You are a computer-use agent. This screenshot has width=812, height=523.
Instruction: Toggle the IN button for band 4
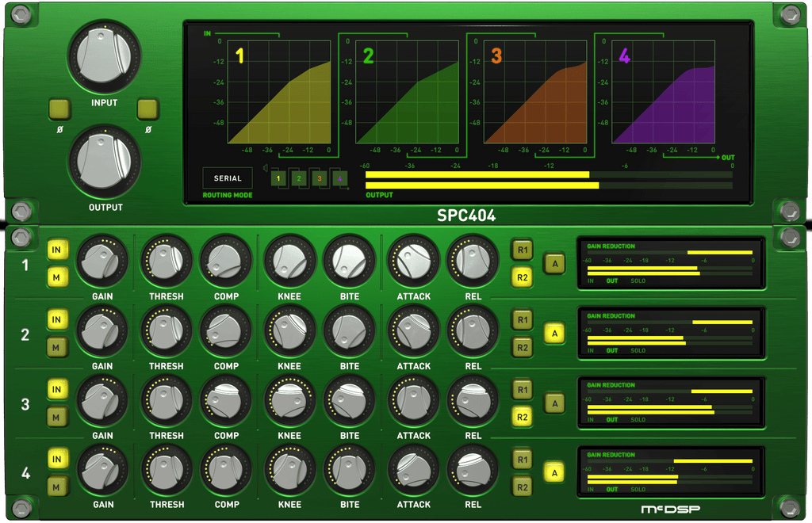click(x=57, y=459)
